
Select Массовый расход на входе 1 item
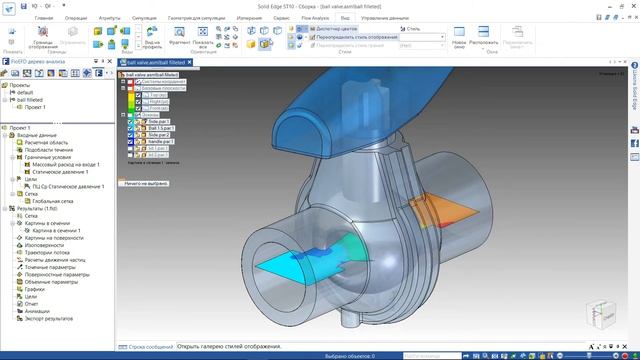point(66,164)
